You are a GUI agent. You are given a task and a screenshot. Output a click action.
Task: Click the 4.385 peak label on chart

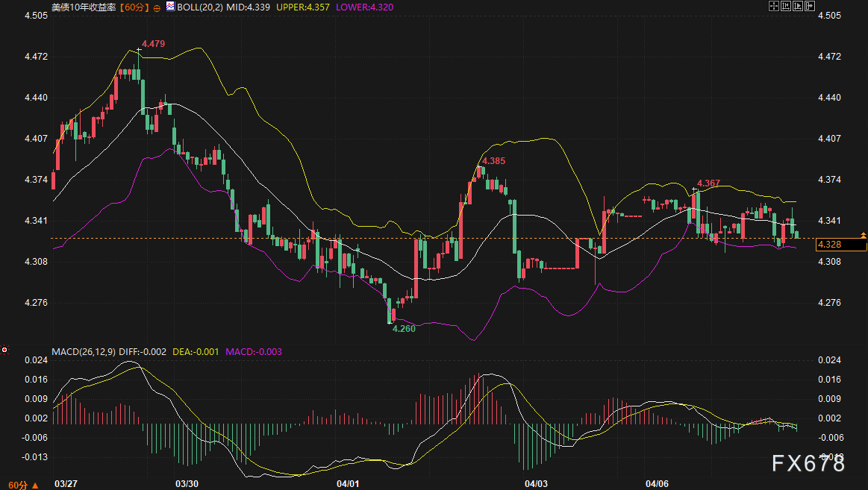pos(493,161)
